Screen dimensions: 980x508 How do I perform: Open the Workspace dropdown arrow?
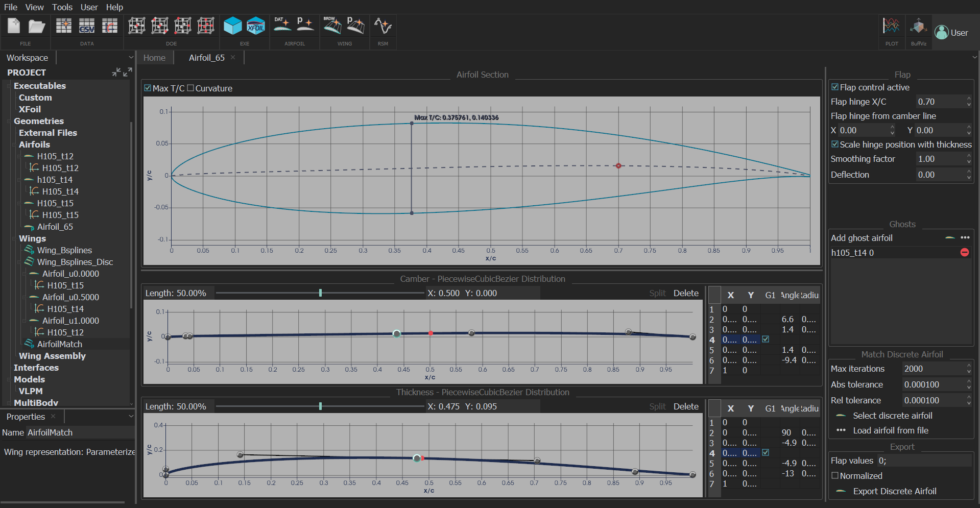131,58
